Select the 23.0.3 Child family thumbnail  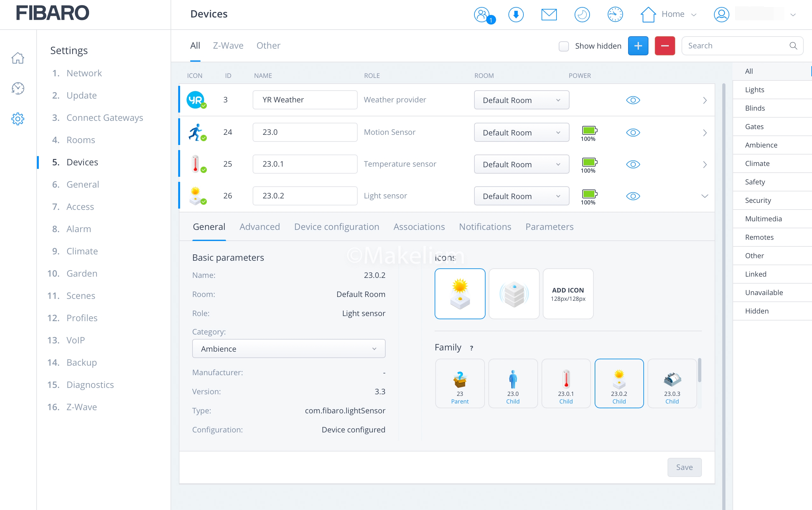672,383
